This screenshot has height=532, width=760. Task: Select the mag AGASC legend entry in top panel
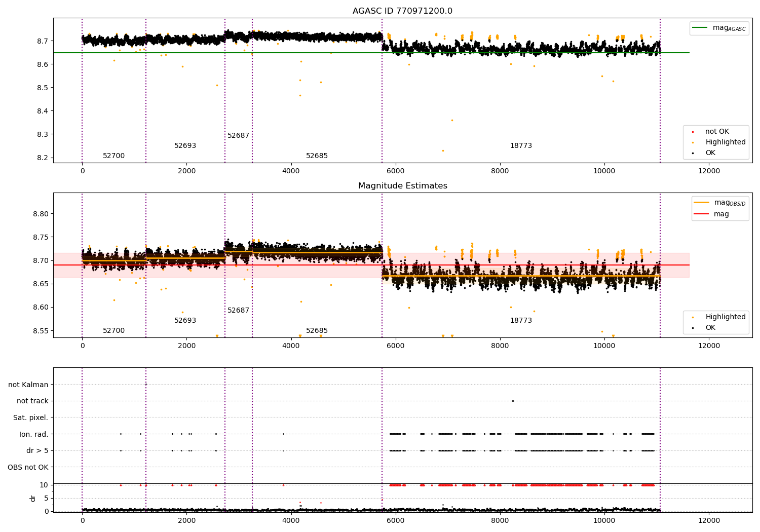(x=719, y=28)
